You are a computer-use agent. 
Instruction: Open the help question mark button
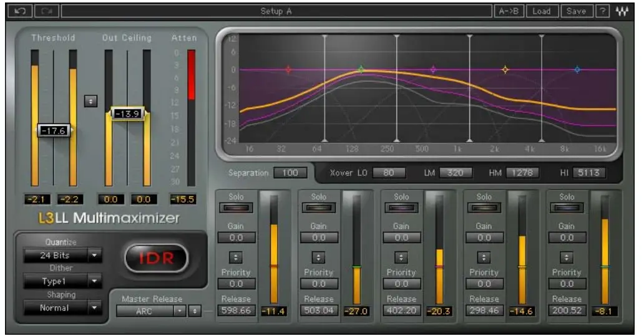(603, 11)
